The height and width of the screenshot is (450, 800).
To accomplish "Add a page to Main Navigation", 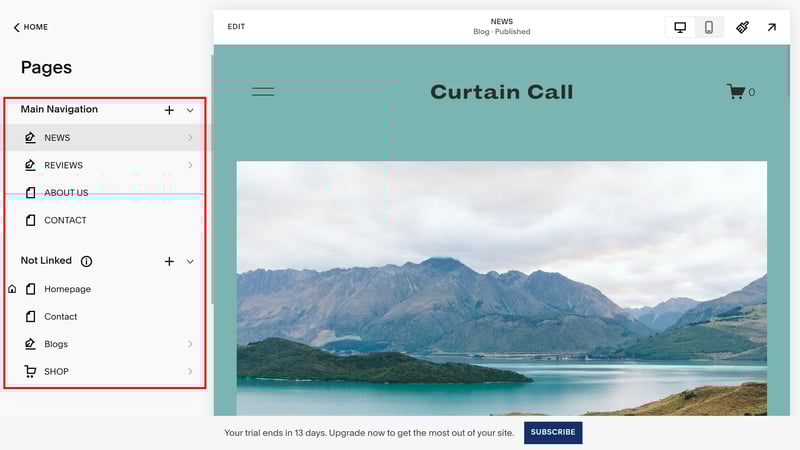I will 169,110.
